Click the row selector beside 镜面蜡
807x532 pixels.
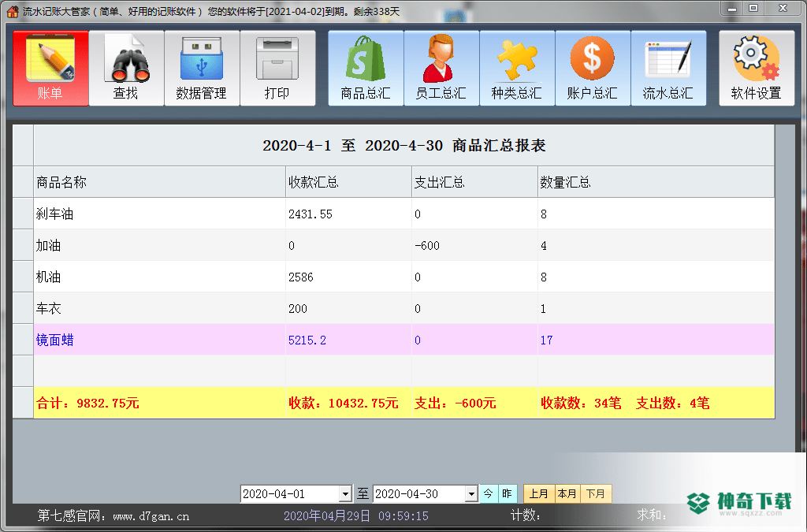(23, 340)
